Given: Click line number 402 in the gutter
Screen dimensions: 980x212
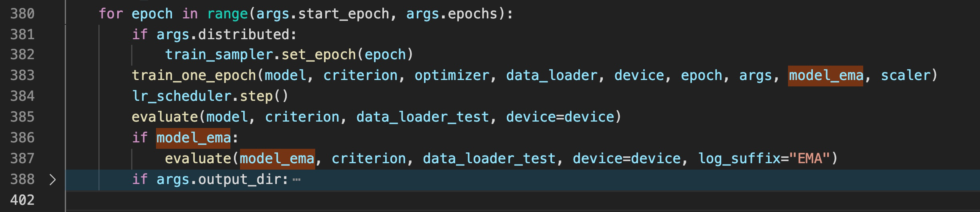Looking at the screenshot, I should 22,200.
